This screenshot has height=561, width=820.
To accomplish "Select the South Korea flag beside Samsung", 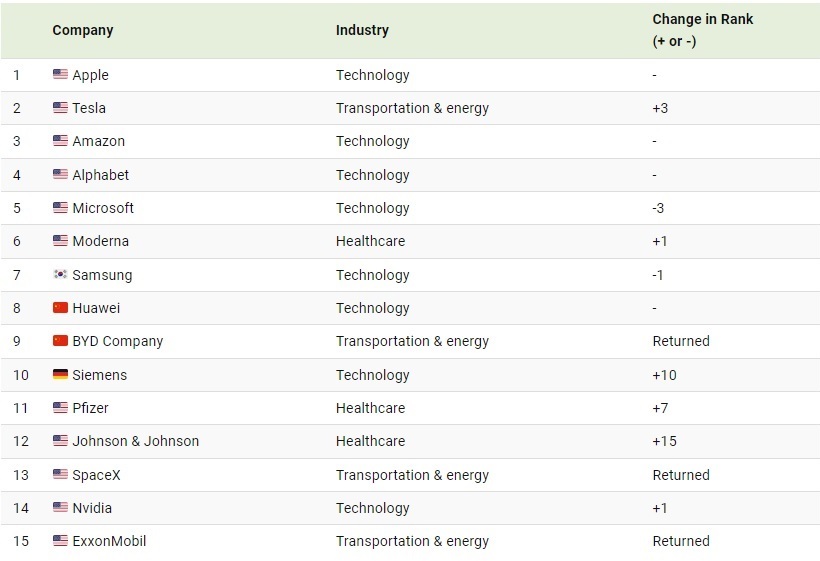I will tap(60, 274).
